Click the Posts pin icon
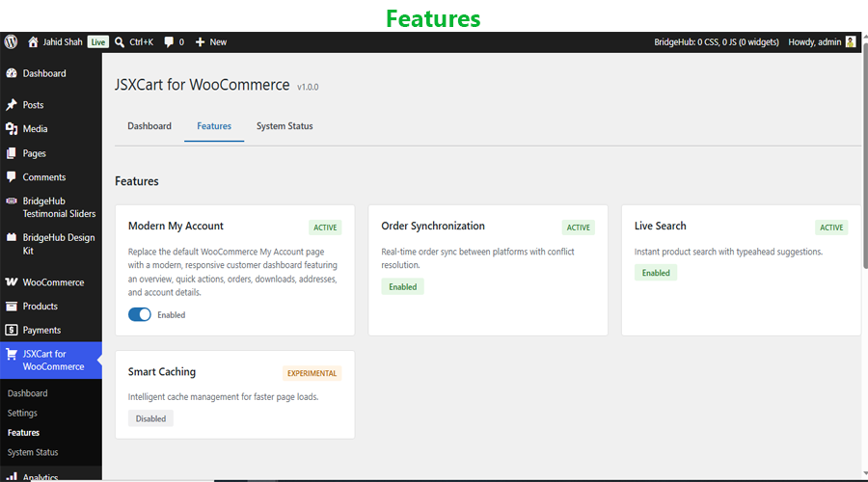The image size is (868, 482). 12,104
